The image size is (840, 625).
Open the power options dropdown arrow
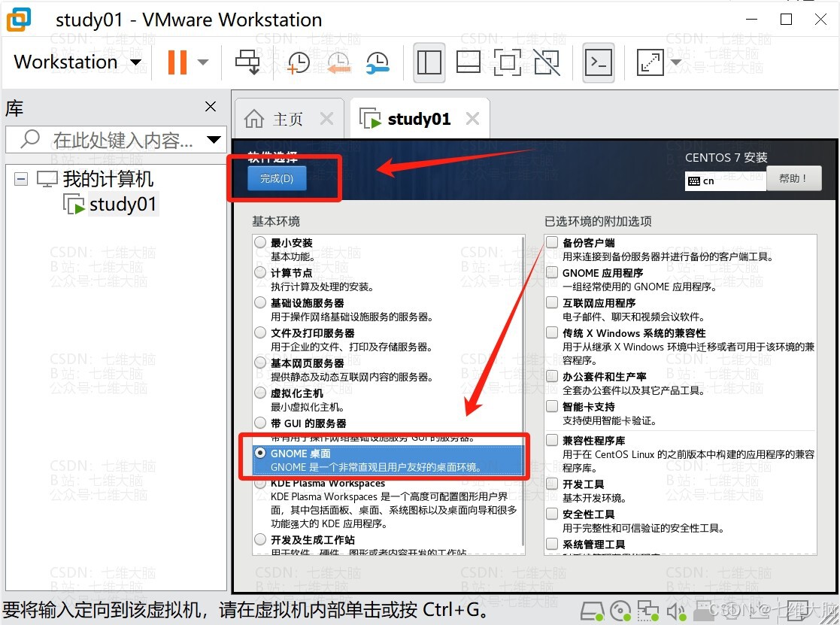[x=203, y=62]
